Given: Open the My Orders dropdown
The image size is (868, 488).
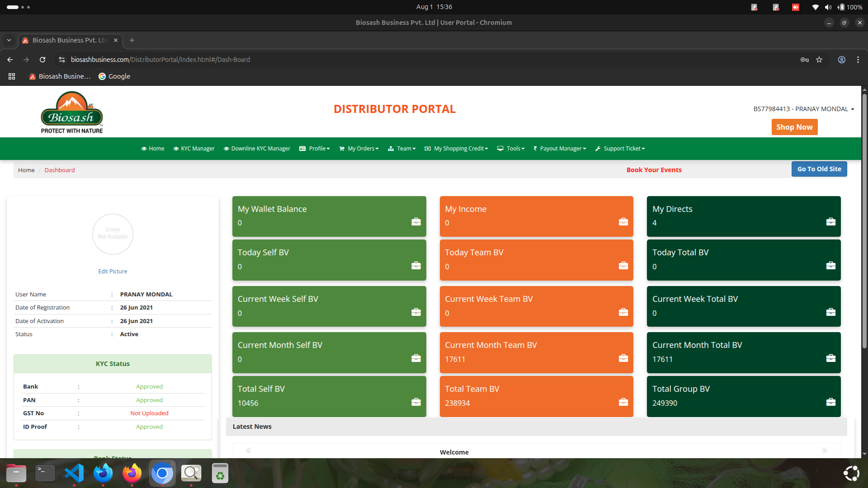Looking at the screenshot, I should [363, 149].
